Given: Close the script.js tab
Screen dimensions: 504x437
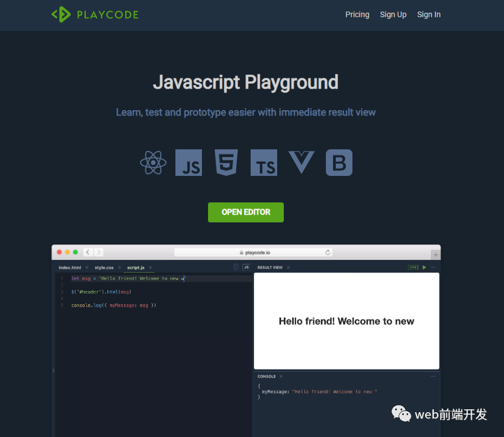Looking at the screenshot, I should click(150, 268).
